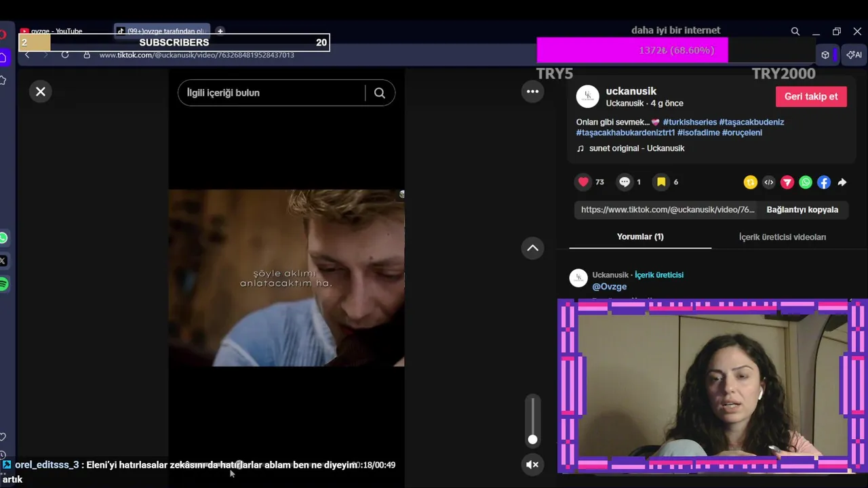Open extensions cube icon in toolbar

pos(825,55)
